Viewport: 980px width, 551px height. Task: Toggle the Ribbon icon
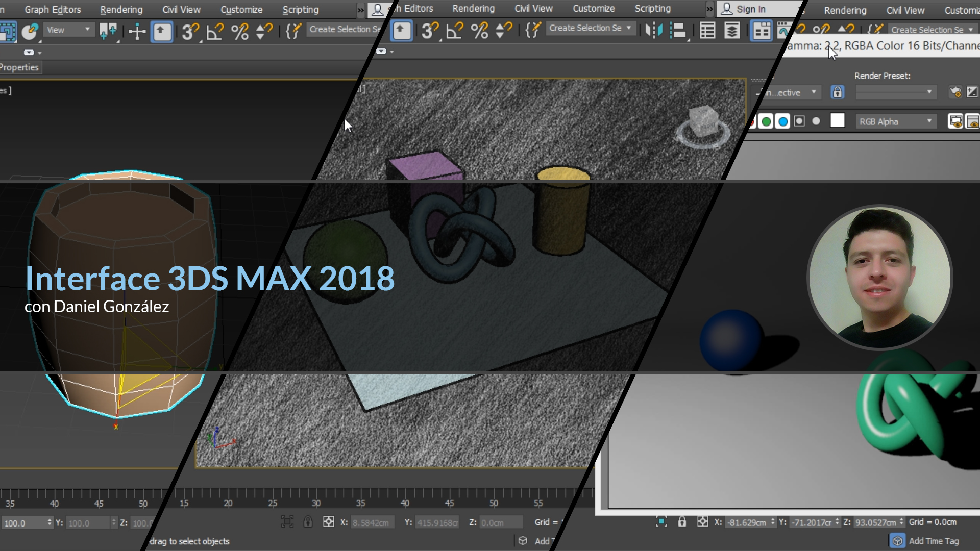[761, 30]
